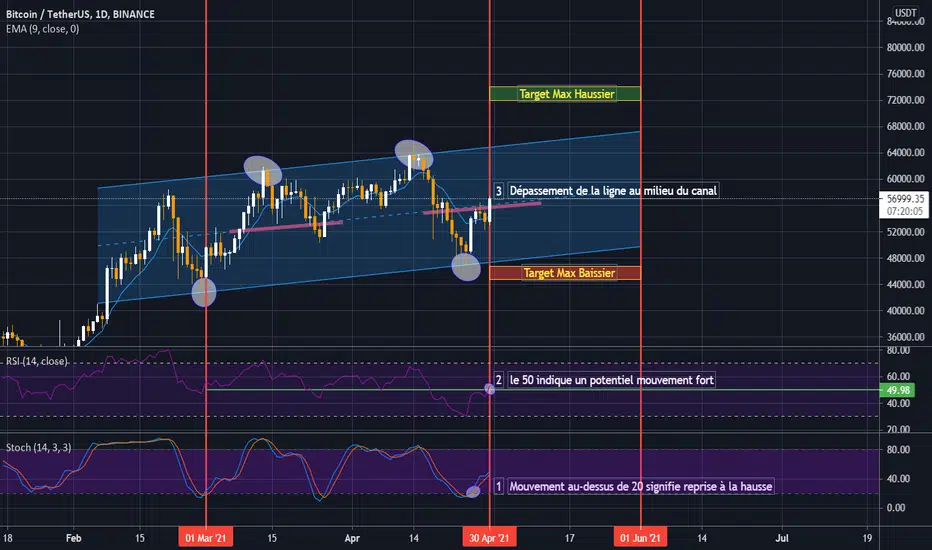The width and height of the screenshot is (932, 550).
Task: Click the number 3 annotation badge
Action: (499, 191)
